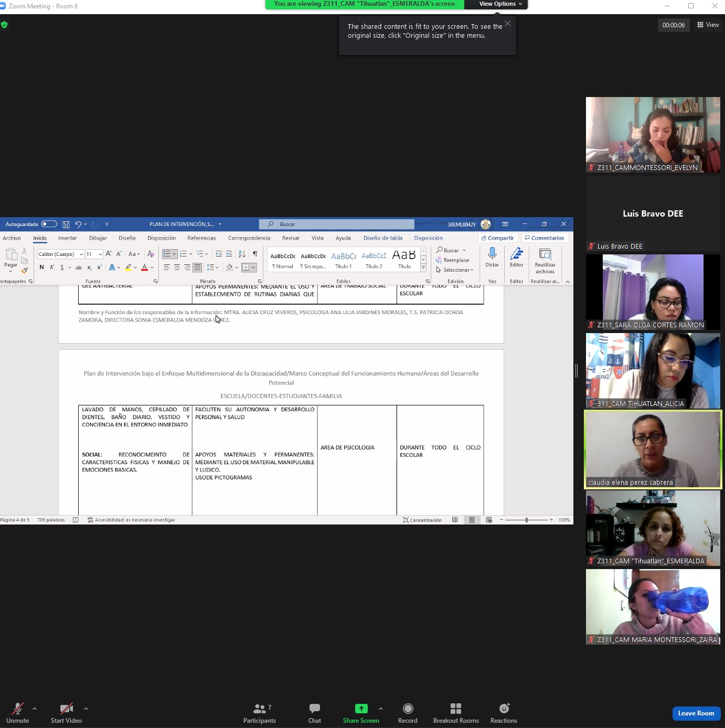This screenshot has width=725, height=728.
Task: Open the Participants panel
Action: 260,713
